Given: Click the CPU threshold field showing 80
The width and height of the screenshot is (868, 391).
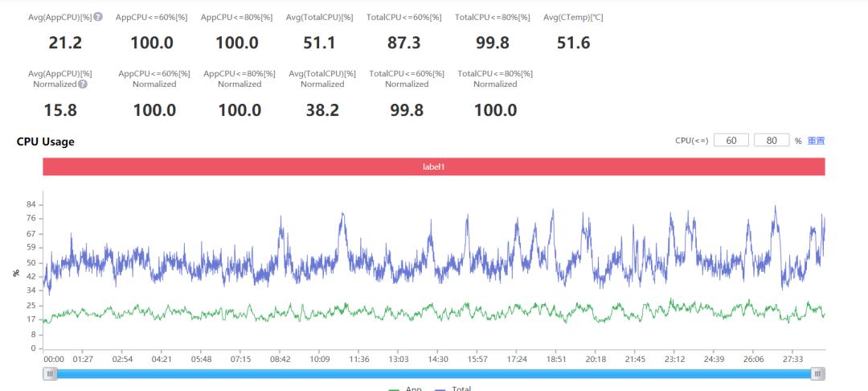Looking at the screenshot, I should [771, 140].
